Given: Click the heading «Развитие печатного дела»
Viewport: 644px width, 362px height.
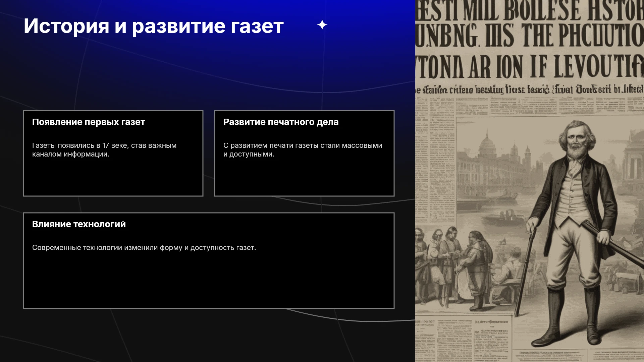Looking at the screenshot, I should pos(281,122).
